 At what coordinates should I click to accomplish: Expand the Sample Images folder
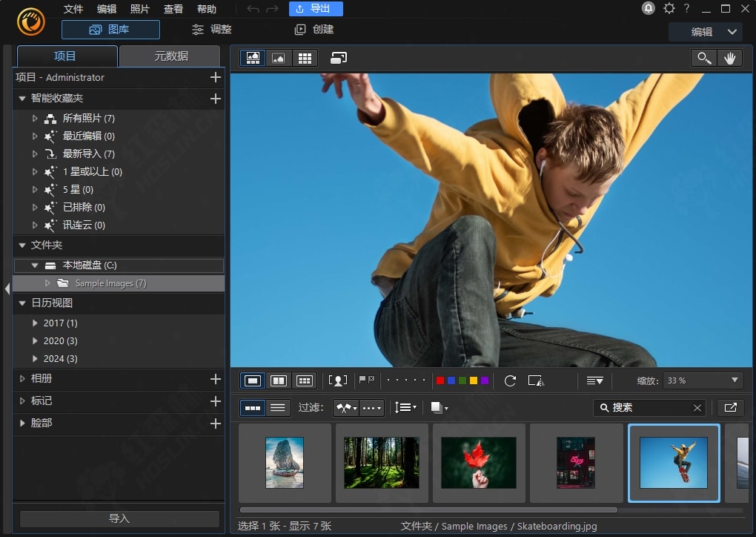(48, 283)
